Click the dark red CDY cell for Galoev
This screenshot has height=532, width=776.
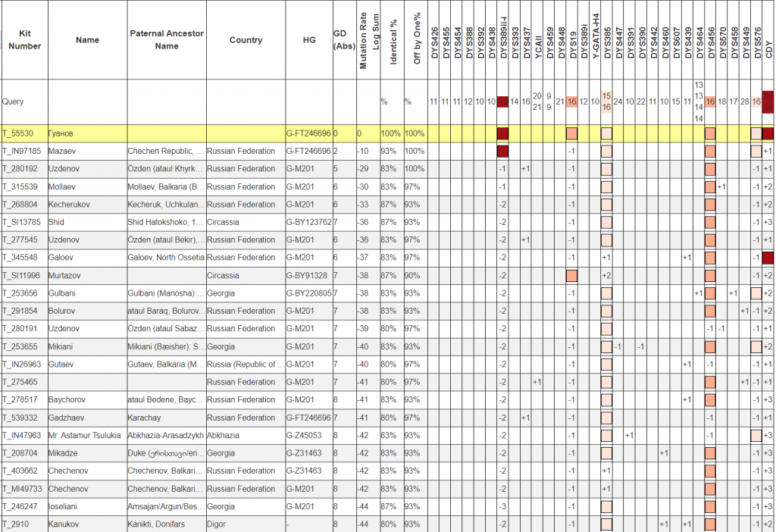click(x=768, y=258)
